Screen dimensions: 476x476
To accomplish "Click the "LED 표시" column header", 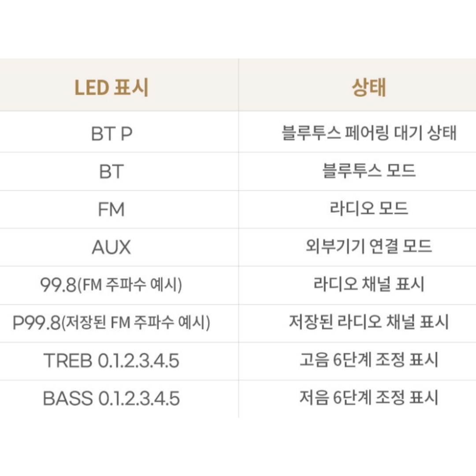I will (x=112, y=87).
